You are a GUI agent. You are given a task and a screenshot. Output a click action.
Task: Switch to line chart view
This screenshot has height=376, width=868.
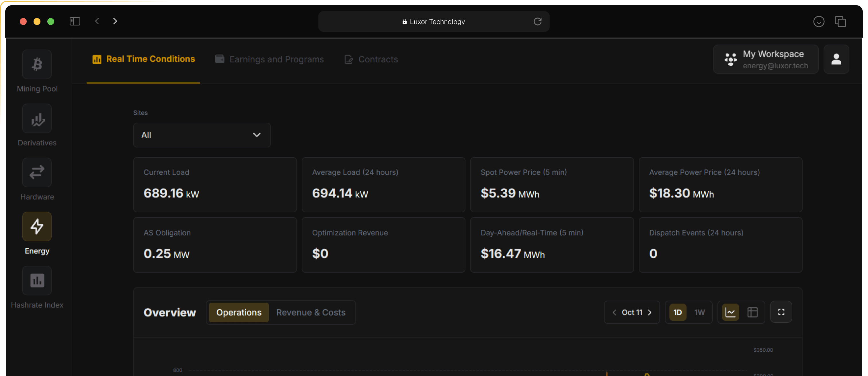(x=730, y=312)
